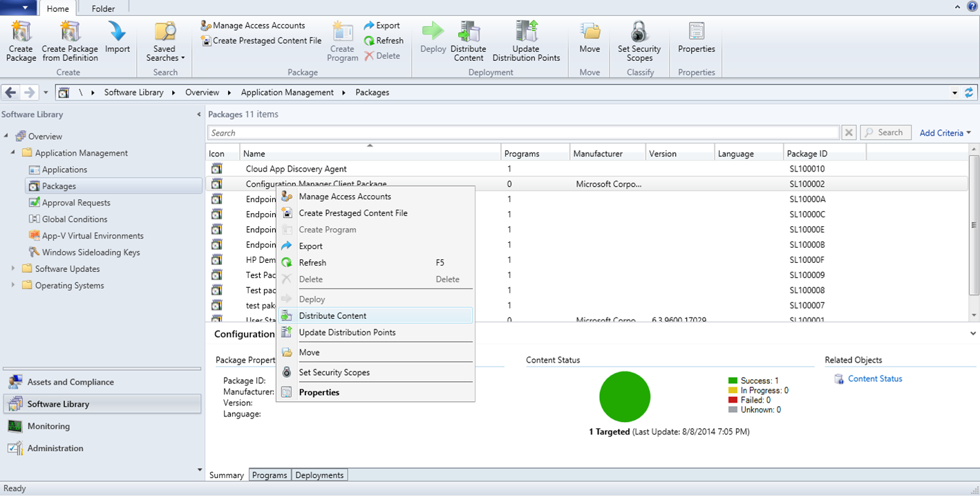Click the Update Distribution Points ribbon icon
This screenshot has width=980, height=496.
tap(526, 33)
